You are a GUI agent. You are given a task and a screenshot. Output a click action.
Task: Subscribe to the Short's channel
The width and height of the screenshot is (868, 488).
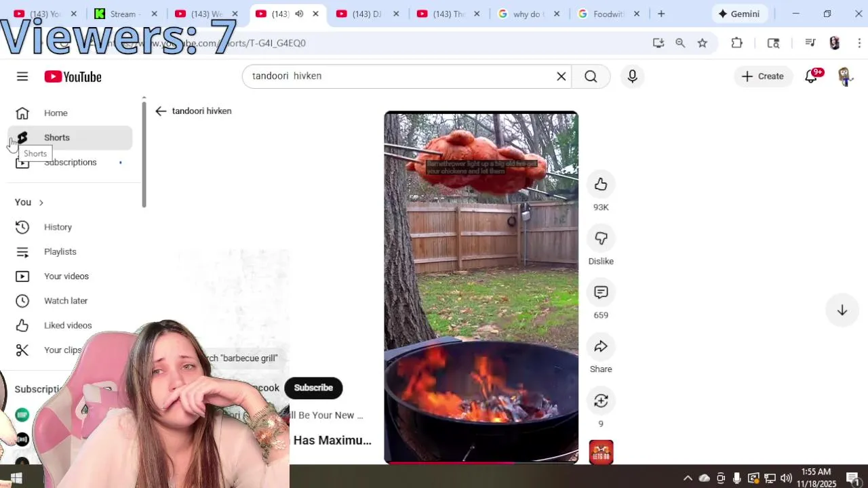click(x=313, y=388)
